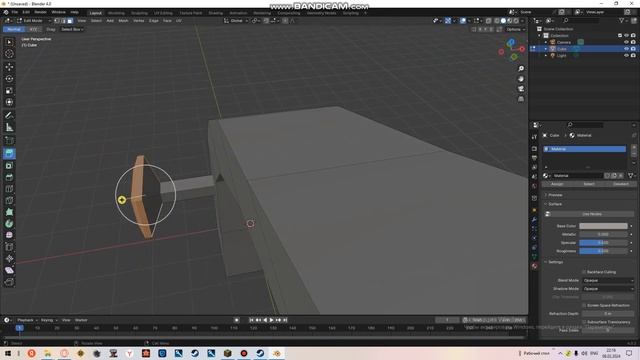Image resolution: width=640 pixels, height=360 pixels.
Task: Click the Base Color swatch
Action: pyautogui.click(x=603, y=226)
